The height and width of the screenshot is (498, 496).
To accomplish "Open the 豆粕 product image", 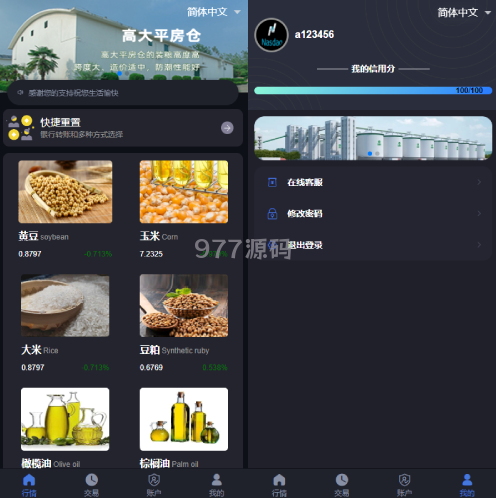I will [184, 305].
